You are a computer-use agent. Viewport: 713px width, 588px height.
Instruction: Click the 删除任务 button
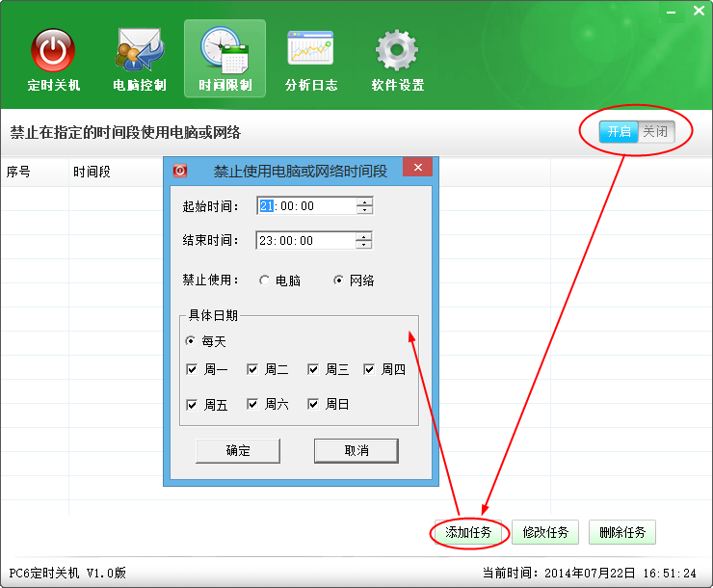[x=622, y=532]
